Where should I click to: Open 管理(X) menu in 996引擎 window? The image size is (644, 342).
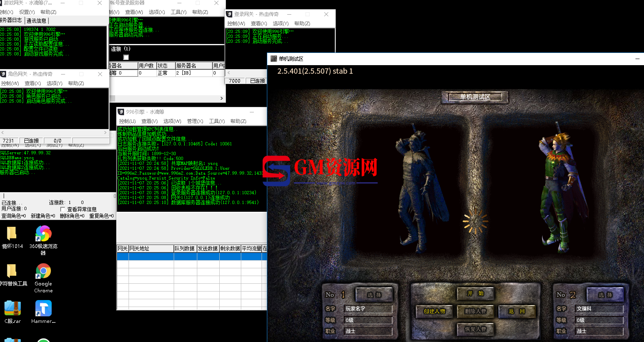pyautogui.click(x=195, y=121)
